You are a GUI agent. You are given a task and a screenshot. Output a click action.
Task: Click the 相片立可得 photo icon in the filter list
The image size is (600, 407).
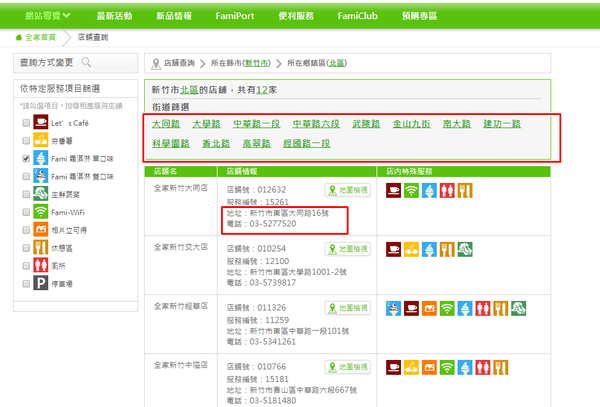click(41, 230)
